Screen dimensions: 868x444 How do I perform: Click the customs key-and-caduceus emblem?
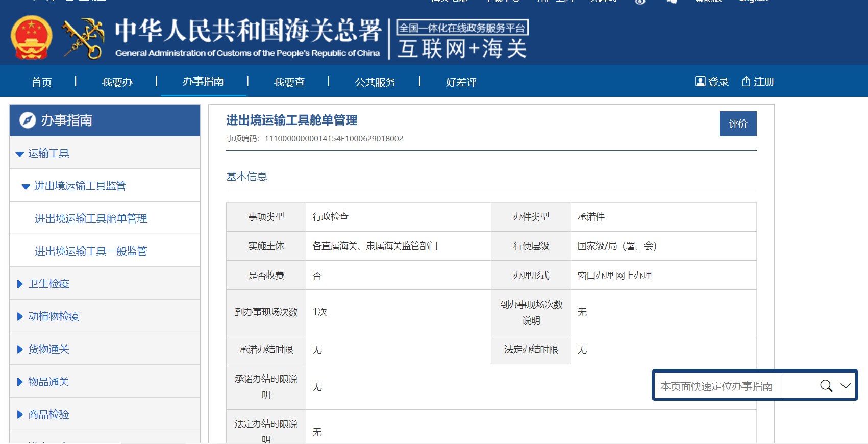83,38
